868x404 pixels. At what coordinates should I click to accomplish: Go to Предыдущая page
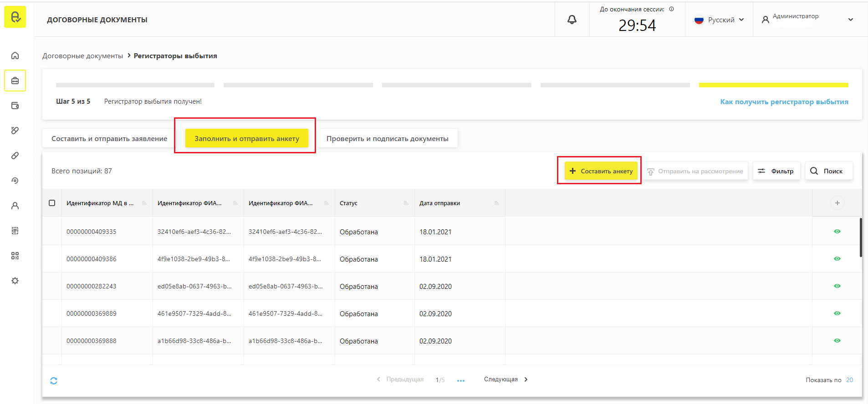[400, 379]
